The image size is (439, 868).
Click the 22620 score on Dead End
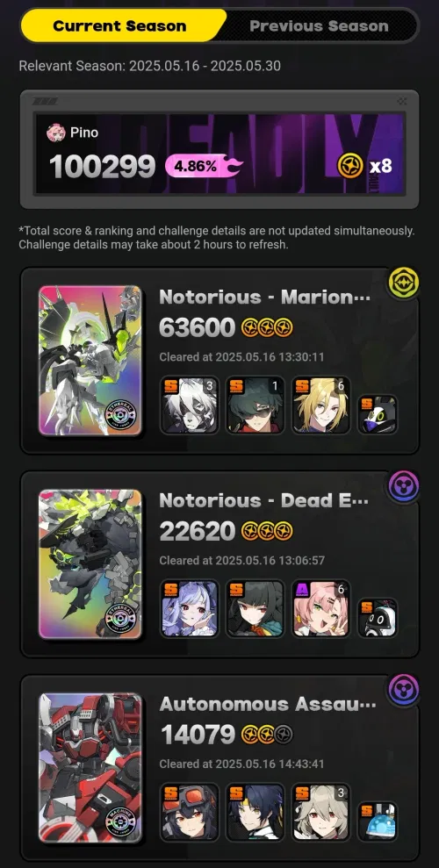[x=198, y=532]
